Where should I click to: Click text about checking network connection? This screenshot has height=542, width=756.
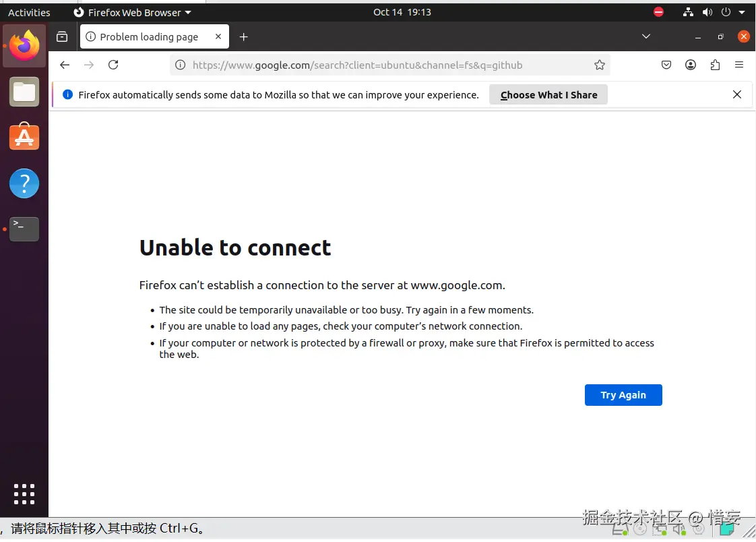[341, 326]
